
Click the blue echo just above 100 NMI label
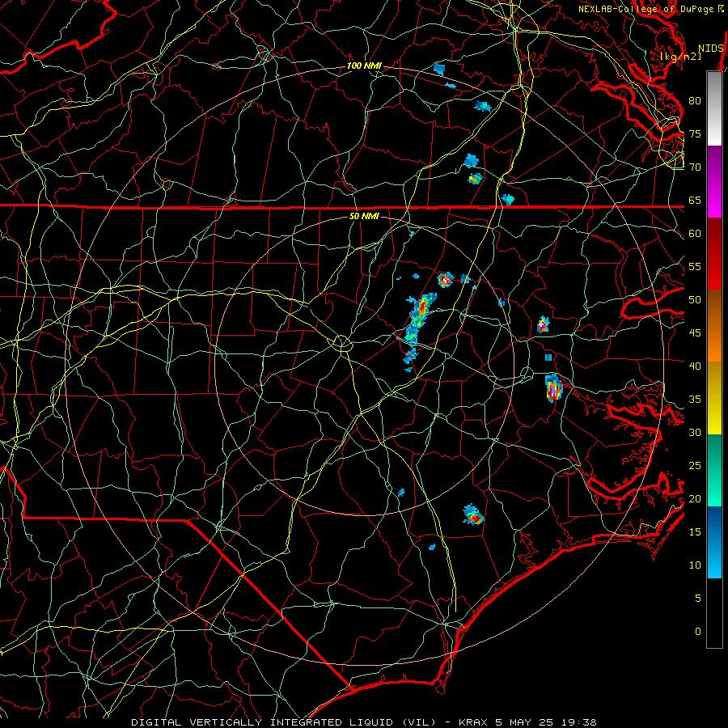pyautogui.click(x=439, y=70)
